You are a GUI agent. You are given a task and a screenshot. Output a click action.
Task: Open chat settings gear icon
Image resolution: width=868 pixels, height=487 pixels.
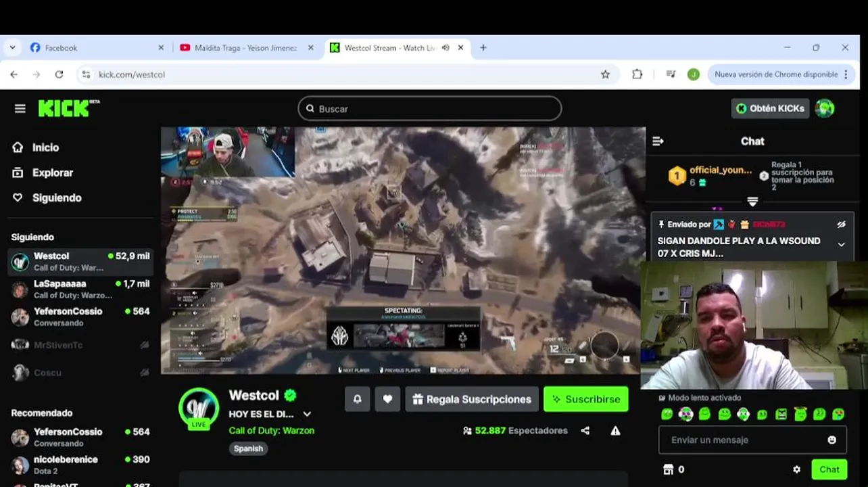click(x=796, y=469)
